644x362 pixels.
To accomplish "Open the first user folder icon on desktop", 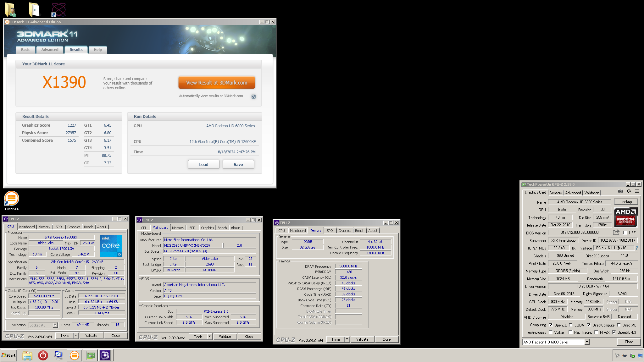I will point(11,9).
